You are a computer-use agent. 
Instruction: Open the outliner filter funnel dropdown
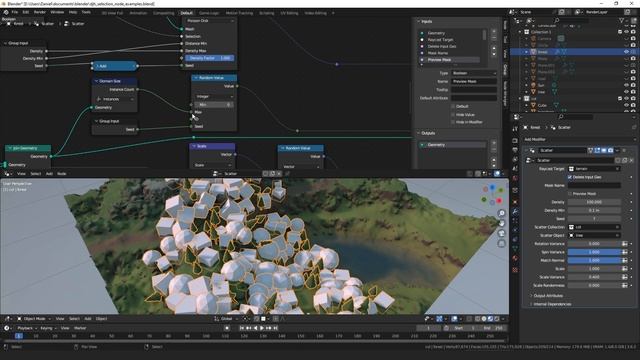tap(624, 20)
